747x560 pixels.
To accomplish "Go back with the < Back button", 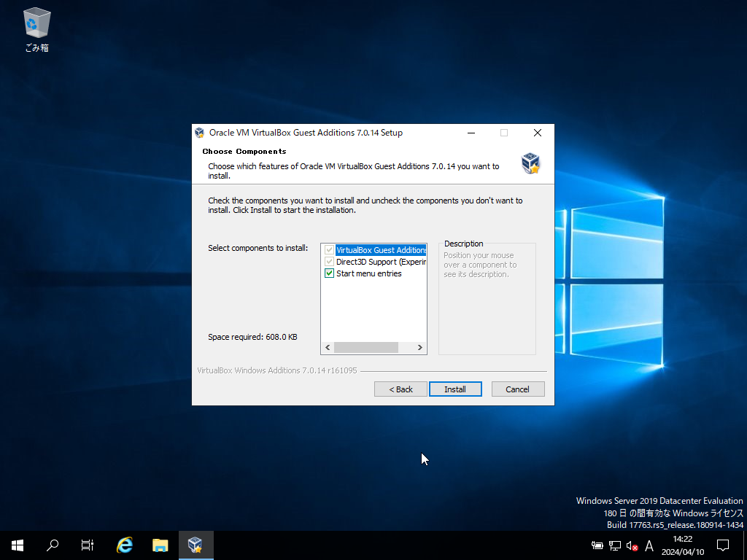I will pyautogui.click(x=400, y=389).
